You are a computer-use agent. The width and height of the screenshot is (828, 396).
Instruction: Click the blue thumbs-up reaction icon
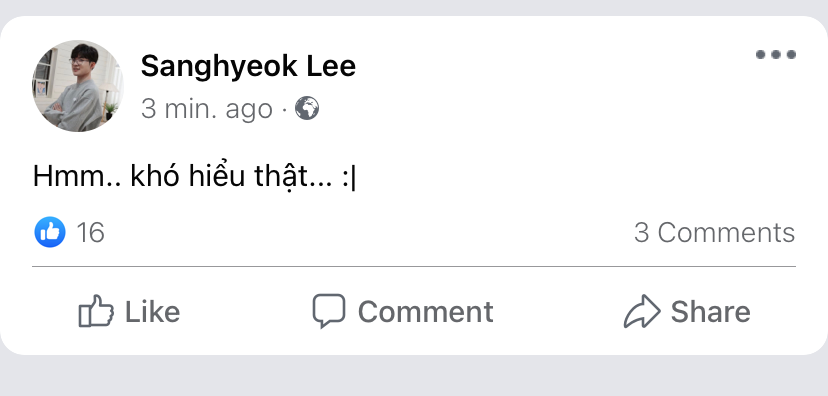[50, 232]
